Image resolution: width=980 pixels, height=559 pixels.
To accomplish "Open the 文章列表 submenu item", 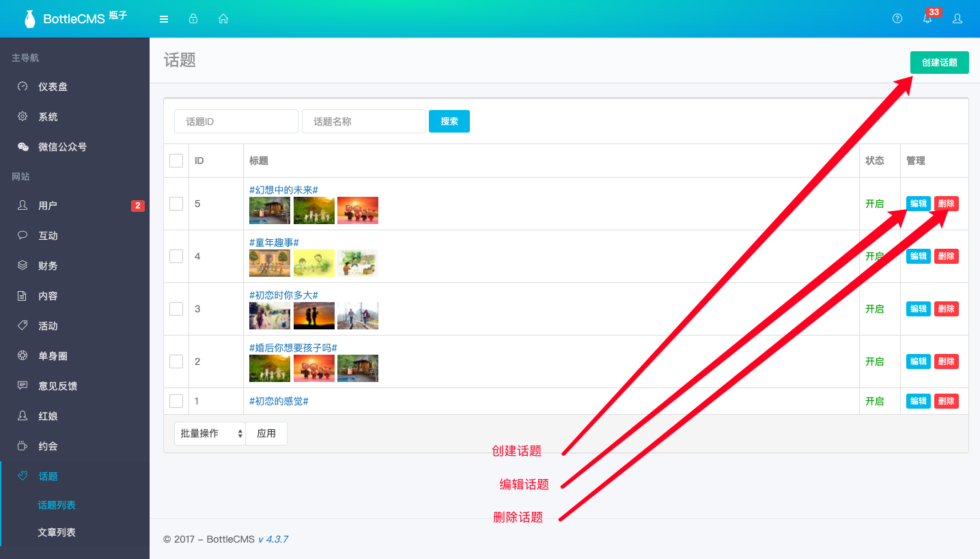I will click(x=57, y=532).
